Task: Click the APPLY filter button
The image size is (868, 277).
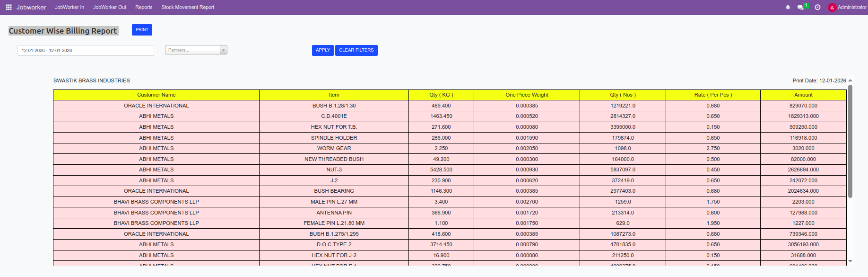Action: click(322, 50)
